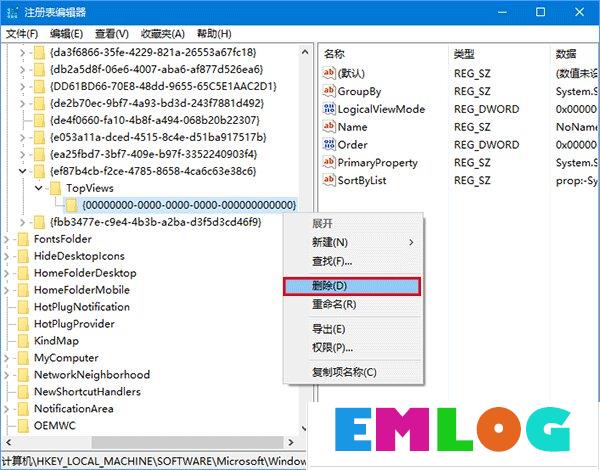The image size is (600, 470).
Task: Expand the {db2a5d8f-06e6-4007-aba6-af877d526ea6} key
Action: [x=23, y=70]
